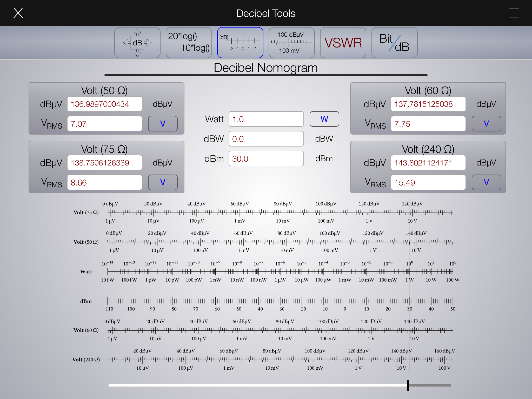
Task: Click the dBW field showing 0.0
Action: pyautogui.click(x=266, y=139)
